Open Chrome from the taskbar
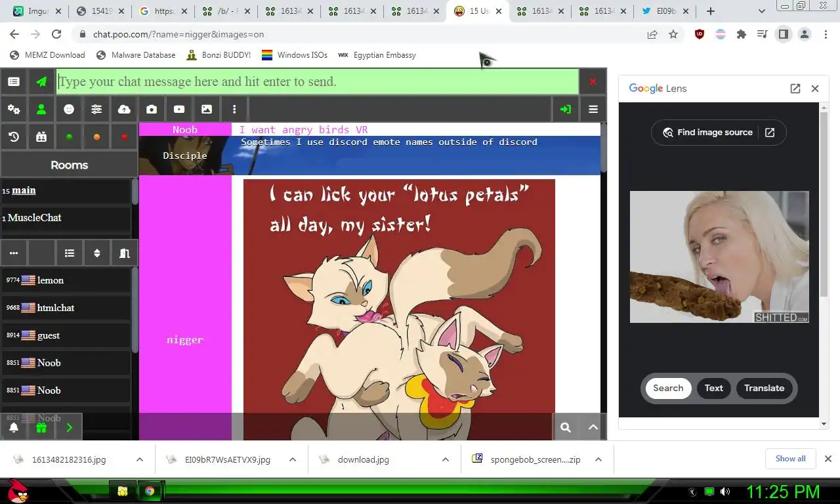Screen dimensions: 840x504 (150, 491)
